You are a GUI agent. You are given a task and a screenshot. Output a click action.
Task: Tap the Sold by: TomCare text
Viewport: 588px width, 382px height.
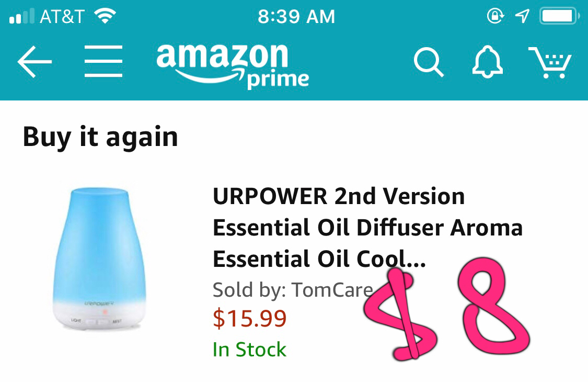(x=293, y=289)
